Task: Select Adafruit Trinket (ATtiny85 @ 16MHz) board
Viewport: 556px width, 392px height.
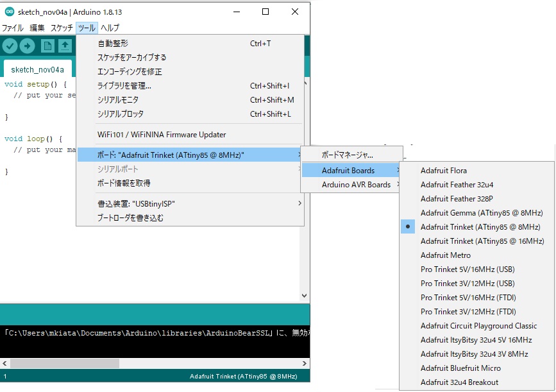Action: (477, 241)
